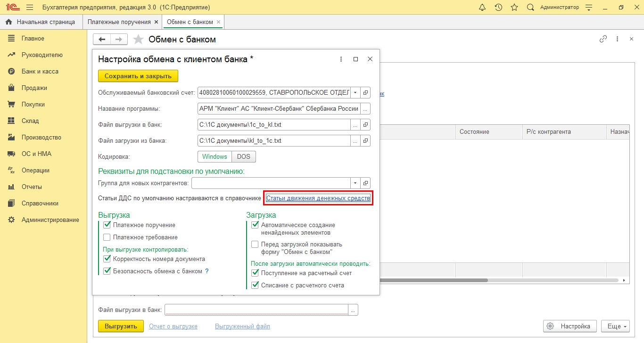644x343 pixels.
Task: Close the Обмен с банком tab
Action: click(218, 22)
